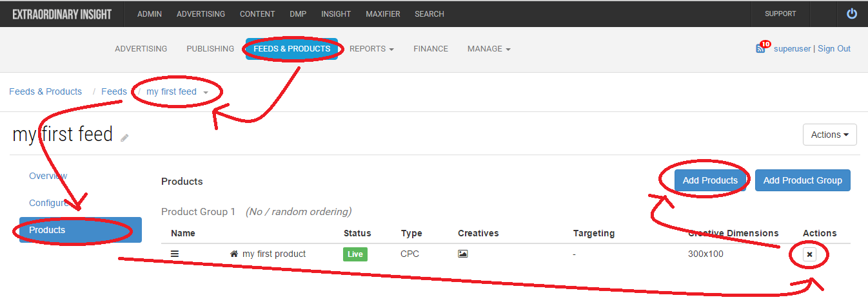Open the Insight menu
The width and height of the screenshot is (868, 302).
point(336,14)
